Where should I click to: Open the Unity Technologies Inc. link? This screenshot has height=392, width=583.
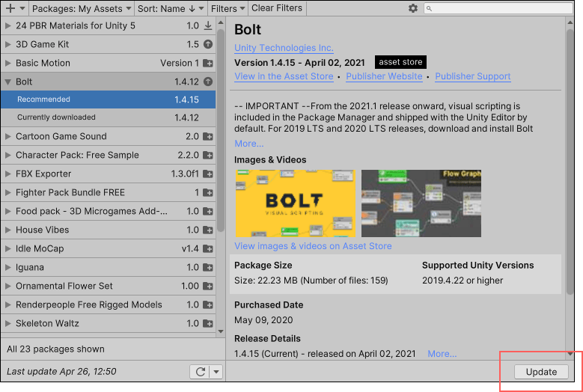(x=284, y=48)
